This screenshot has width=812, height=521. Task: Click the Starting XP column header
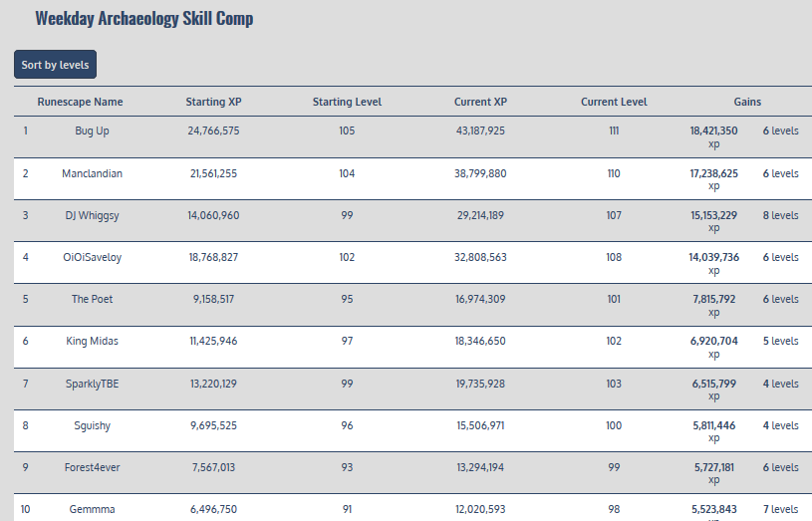[x=213, y=102]
